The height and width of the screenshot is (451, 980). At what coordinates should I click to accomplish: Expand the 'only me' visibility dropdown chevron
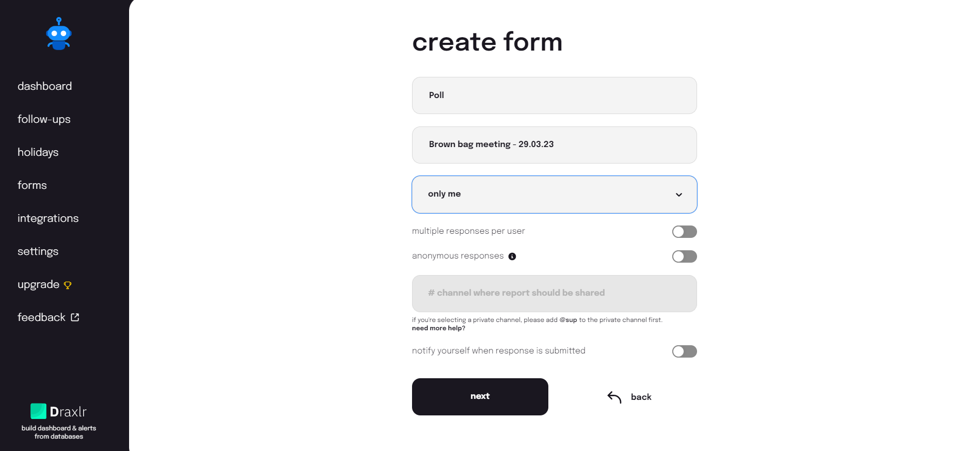678,195
